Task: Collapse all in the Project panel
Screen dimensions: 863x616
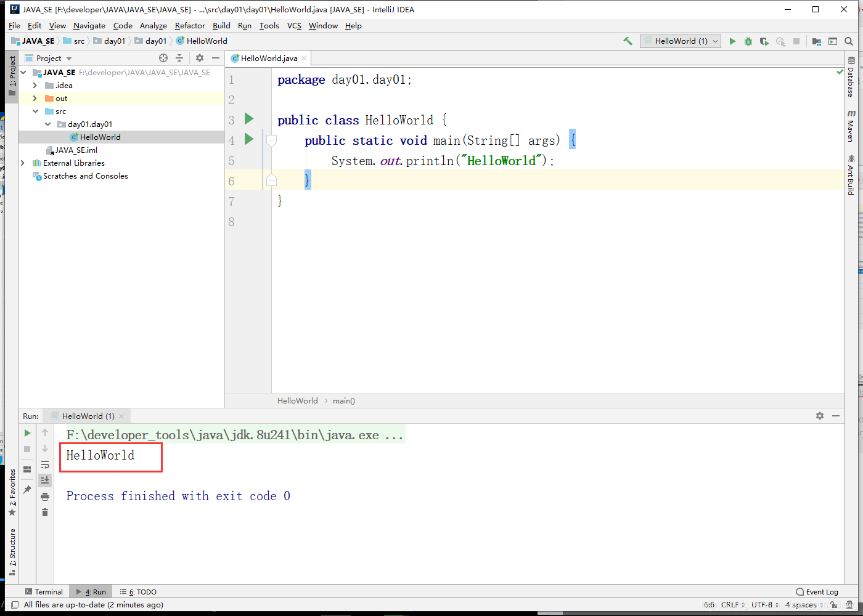Action: 179,58
